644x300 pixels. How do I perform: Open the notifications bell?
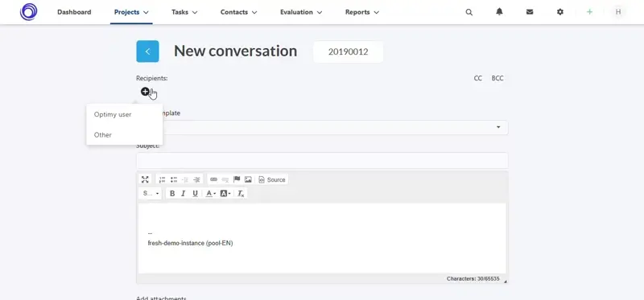pyautogui.click(x=499, y=12)
